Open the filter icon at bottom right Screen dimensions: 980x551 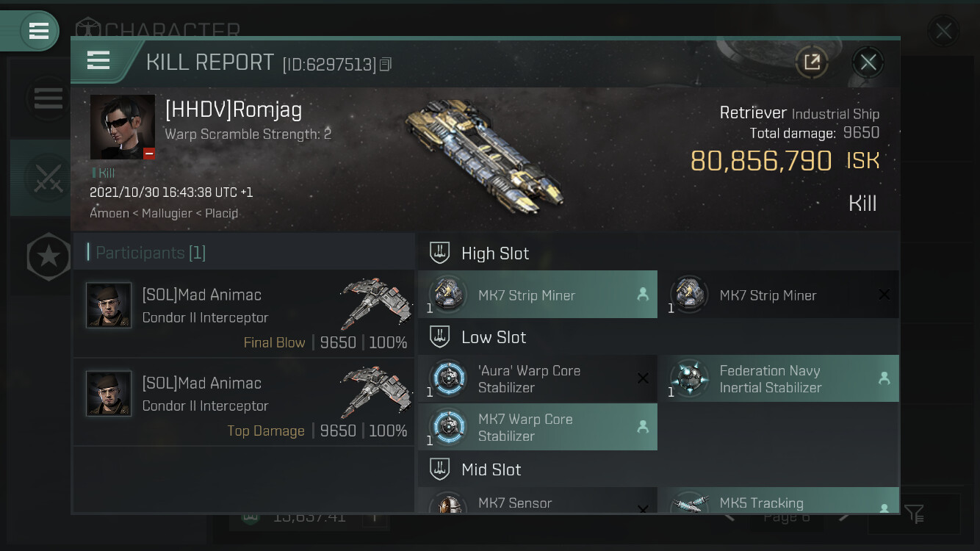914,514
